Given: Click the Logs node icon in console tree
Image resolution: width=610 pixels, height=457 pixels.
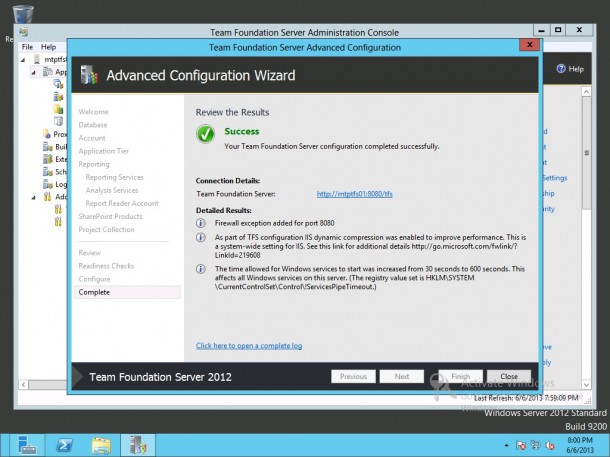Looking at the screenshot, I should (x=47, y=184).
